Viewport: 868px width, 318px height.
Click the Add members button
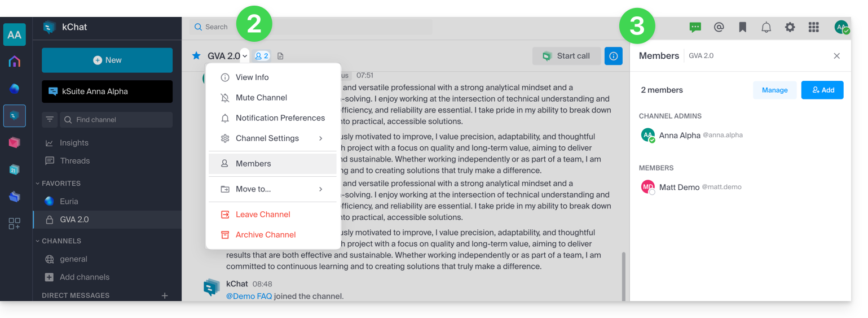822,90
